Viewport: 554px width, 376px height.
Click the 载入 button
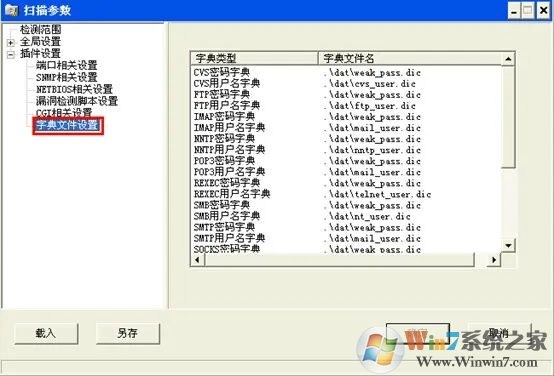46,333
